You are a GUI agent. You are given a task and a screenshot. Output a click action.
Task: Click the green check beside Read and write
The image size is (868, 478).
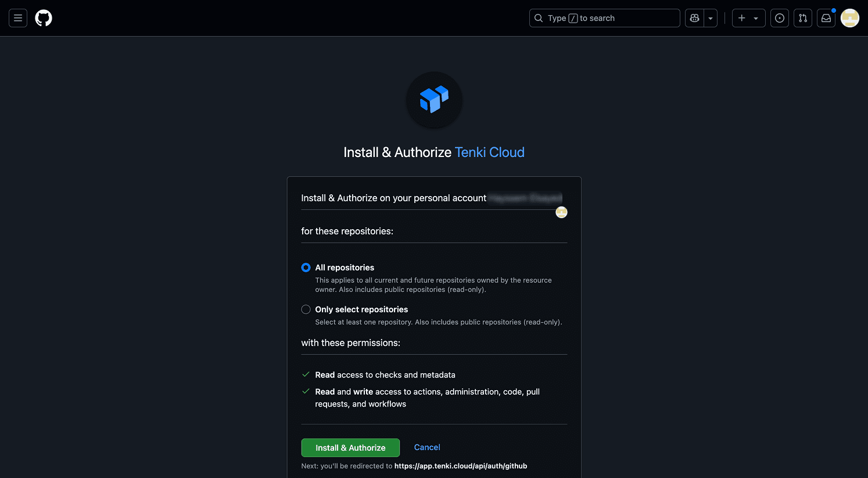(x=306, y=391)
